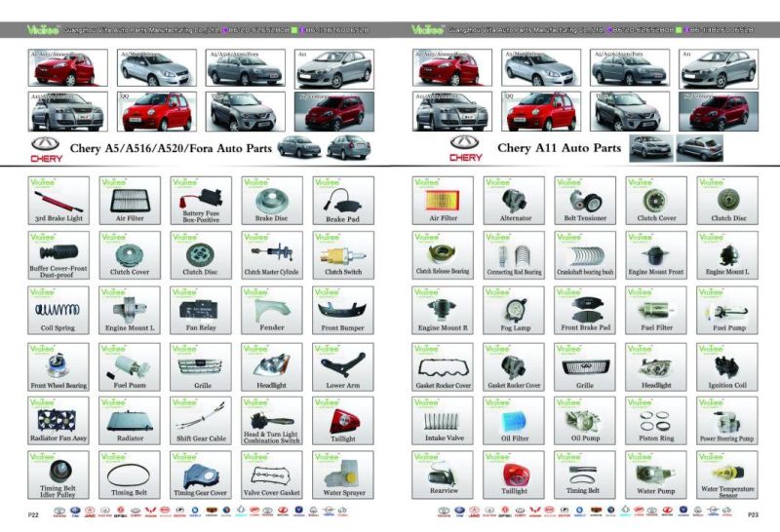Image resolution: width=780 pixels, height=532 pixels.
Task: Click the Chery logo beside A11 heading
Action: click(466, 148)
